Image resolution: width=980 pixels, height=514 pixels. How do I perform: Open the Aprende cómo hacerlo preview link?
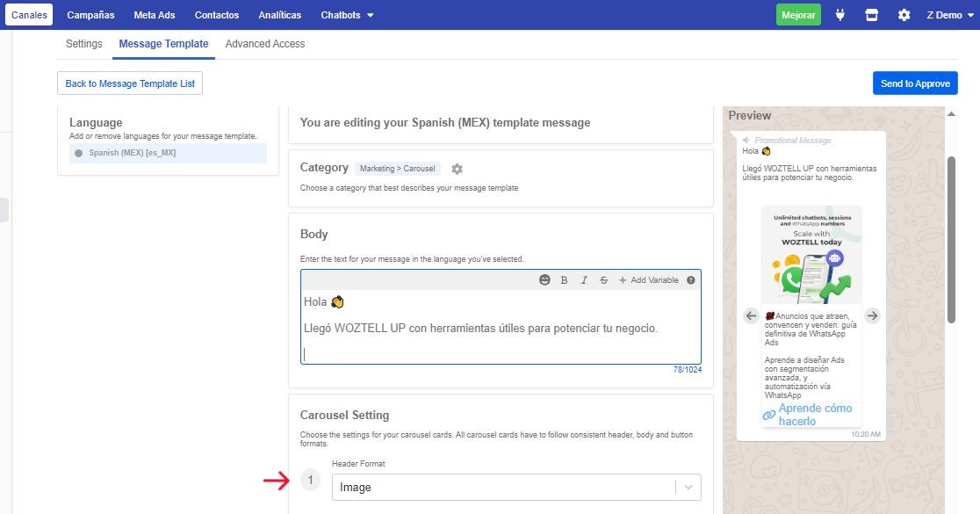pyautogui.click(x=814, y=415)
